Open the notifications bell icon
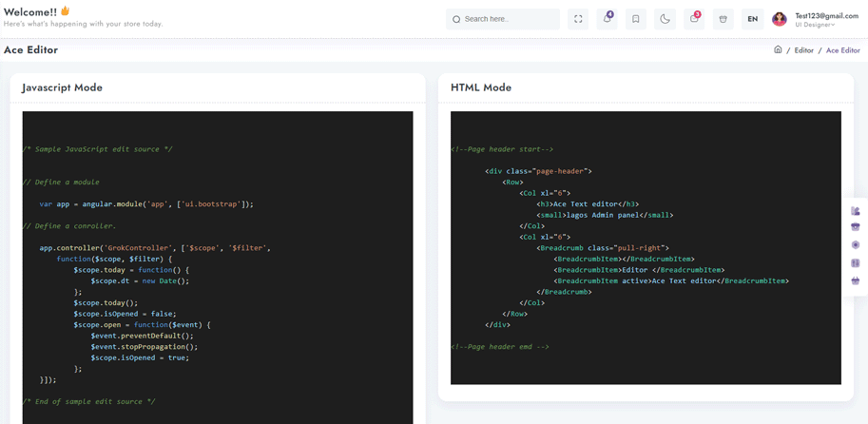This screenshot has width=868, height=424. point(607,19)
